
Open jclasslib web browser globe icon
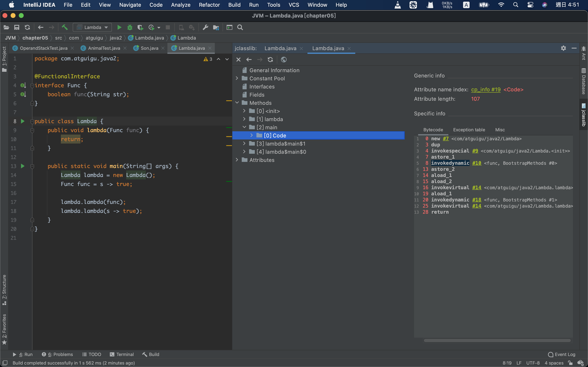[284, 60]
